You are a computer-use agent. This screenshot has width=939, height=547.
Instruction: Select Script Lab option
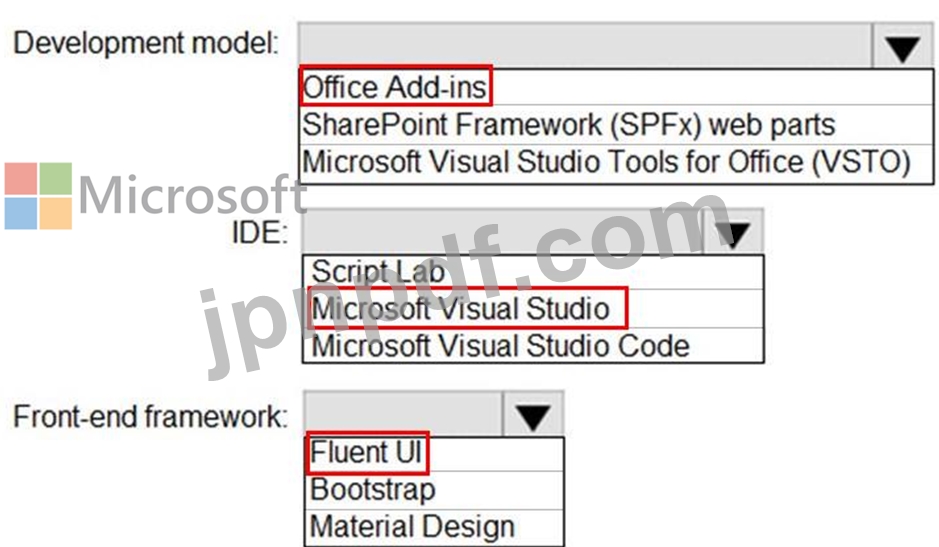point(533,273)
